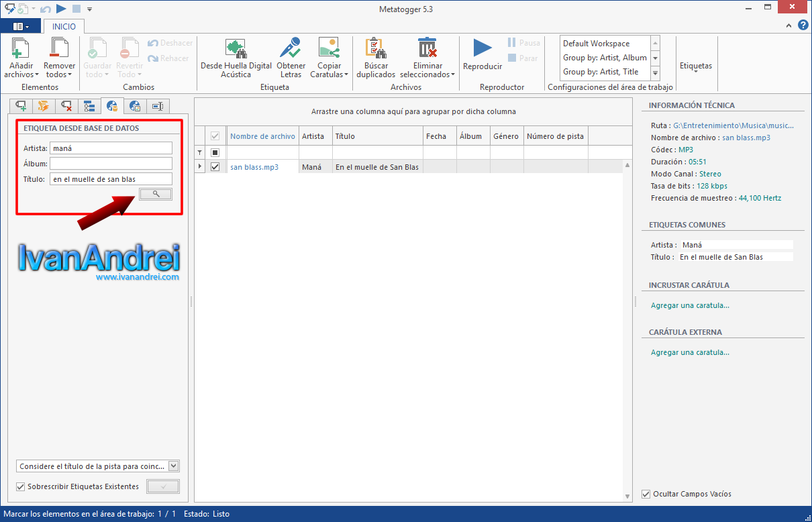Image resolution: width=812 pixels, height=522 pixels.
Task: Open the Etiquetas ribbon dropdown
Action: click(x=696, y=66)
